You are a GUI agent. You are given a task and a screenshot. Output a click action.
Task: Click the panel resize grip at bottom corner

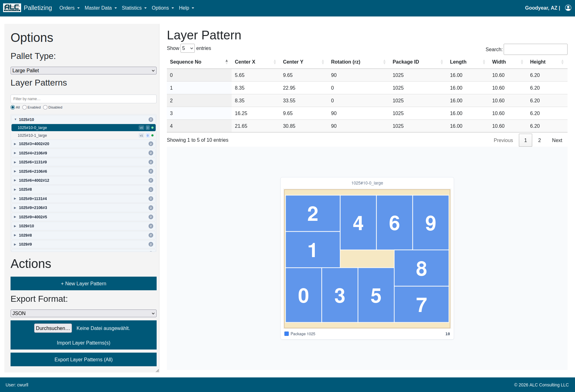(x=157, y=370)
